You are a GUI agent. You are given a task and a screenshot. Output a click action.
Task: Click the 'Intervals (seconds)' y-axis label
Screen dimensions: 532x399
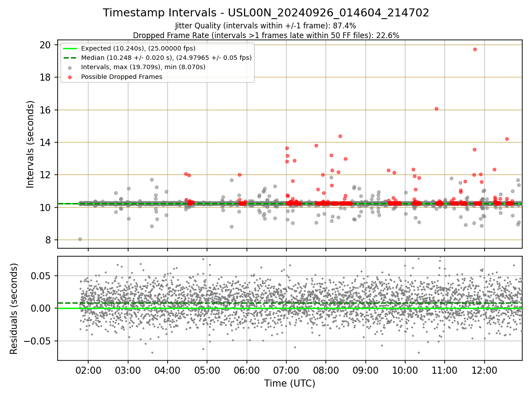coord(31,144)
